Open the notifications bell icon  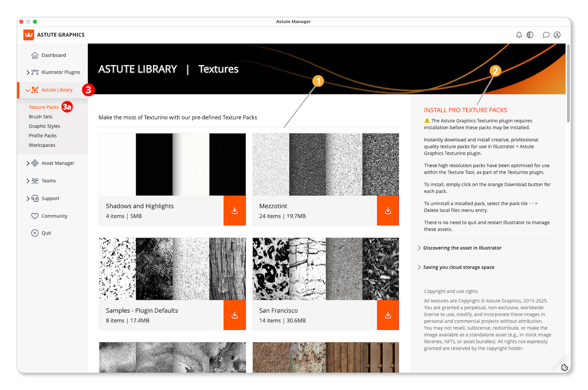coord(519,35)
